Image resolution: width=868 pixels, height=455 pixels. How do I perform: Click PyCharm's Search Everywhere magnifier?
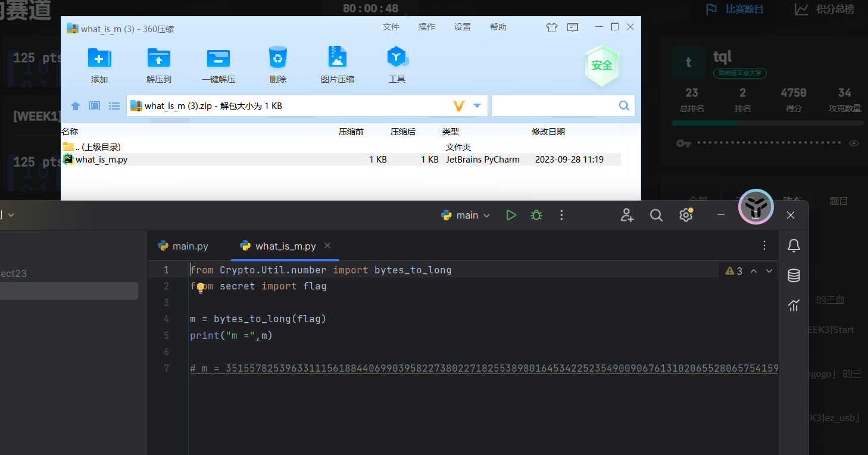point(656,215)
